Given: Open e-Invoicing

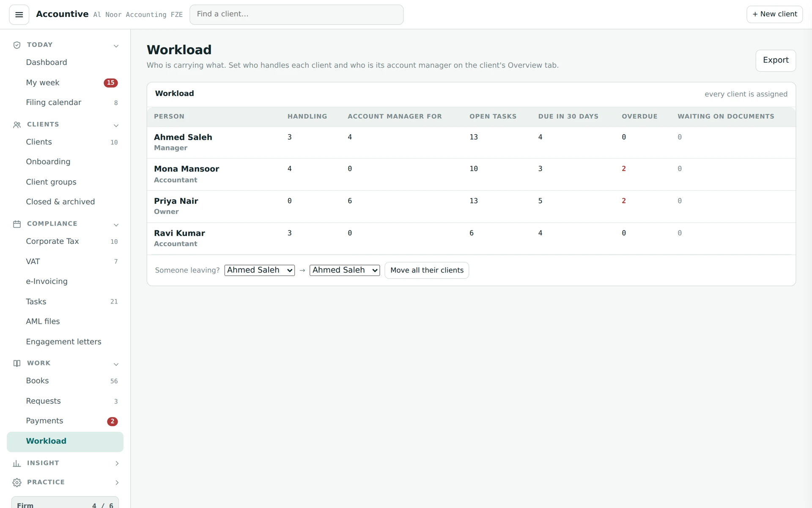Looking at the screenshot, I should [x=65, y=282].
